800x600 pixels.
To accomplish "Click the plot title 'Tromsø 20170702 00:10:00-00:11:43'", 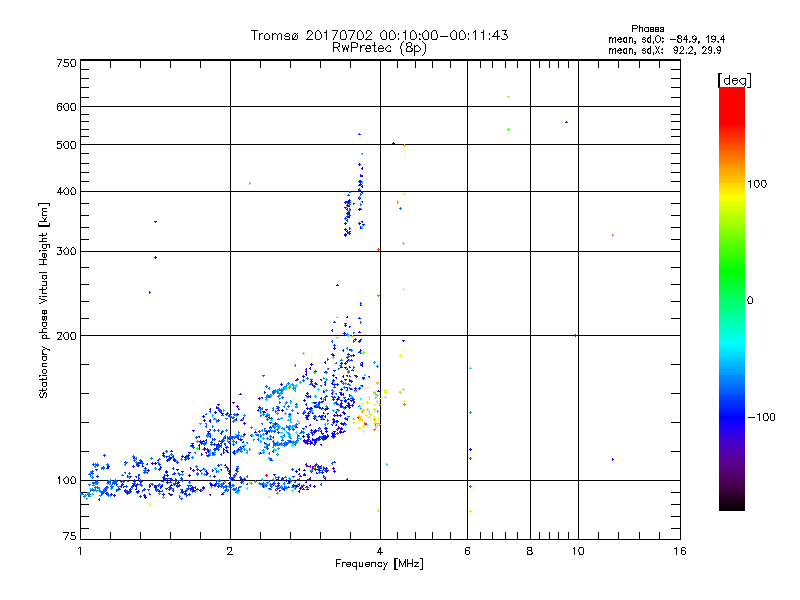I will [379, 35].
